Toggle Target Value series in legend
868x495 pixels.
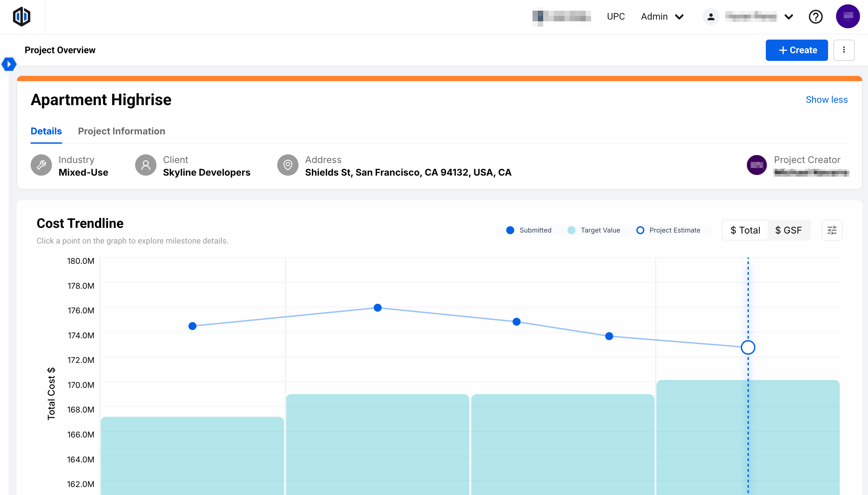pos(594,230)
